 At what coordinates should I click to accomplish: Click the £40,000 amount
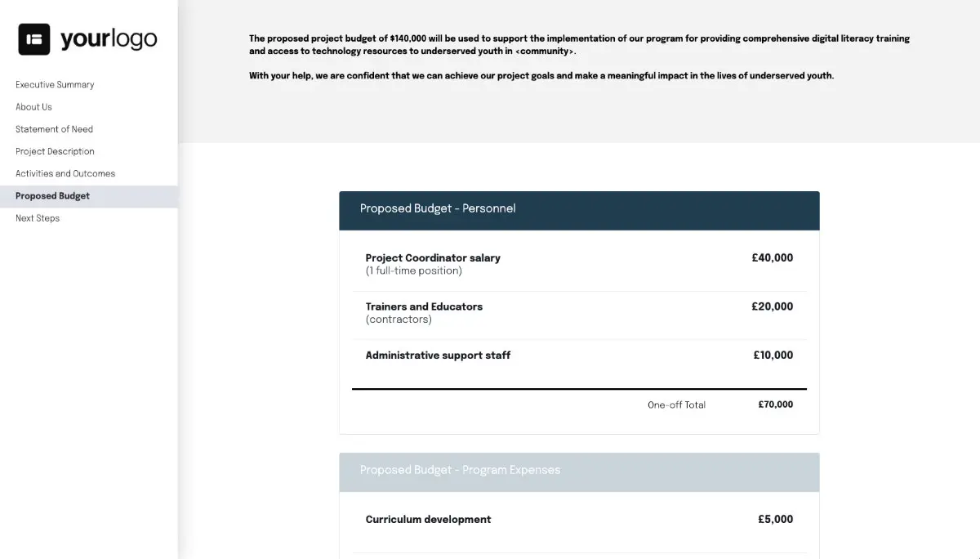772,257
